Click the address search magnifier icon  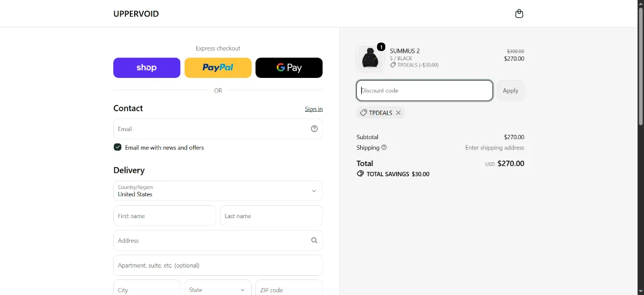coord(314,241)
